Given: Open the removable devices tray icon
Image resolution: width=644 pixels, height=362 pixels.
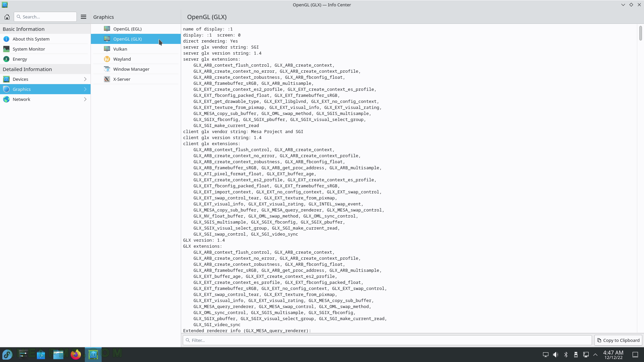Looking at the screenshot, I should pyautogui.click(x=576, y=355).
